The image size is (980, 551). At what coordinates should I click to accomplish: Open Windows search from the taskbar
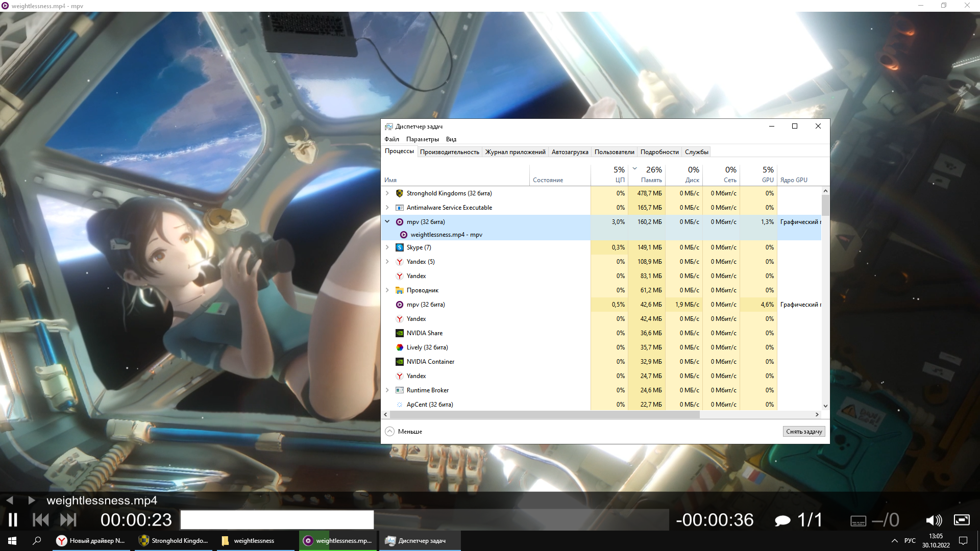click(x=37, y=541)
